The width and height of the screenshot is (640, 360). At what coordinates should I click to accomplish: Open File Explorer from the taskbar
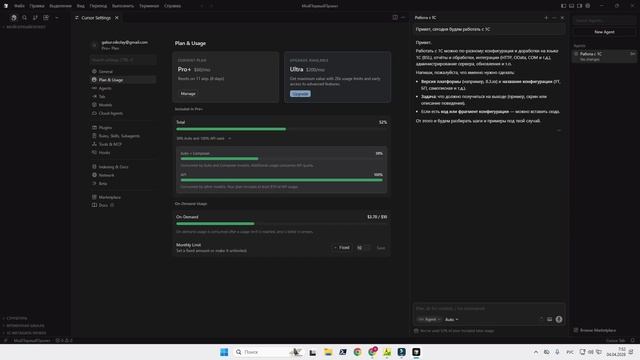[x=328, y=352]
